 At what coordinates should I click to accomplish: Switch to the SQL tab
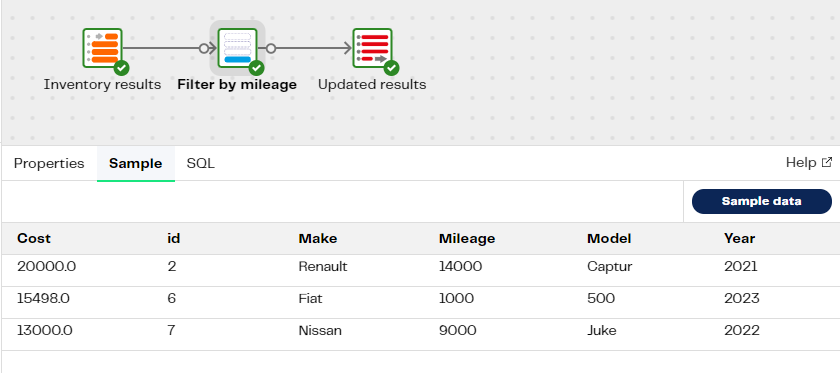pos(201,163)
